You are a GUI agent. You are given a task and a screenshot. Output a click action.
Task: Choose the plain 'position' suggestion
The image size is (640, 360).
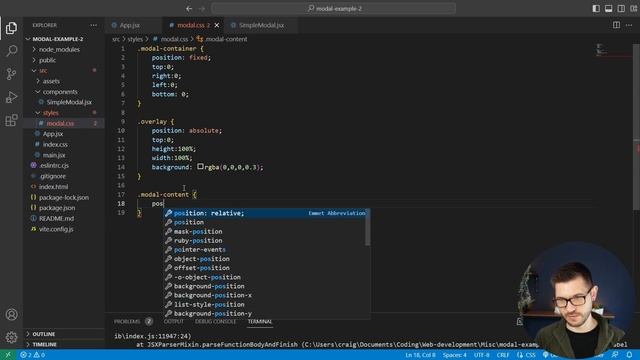click(x=264, y=222)
